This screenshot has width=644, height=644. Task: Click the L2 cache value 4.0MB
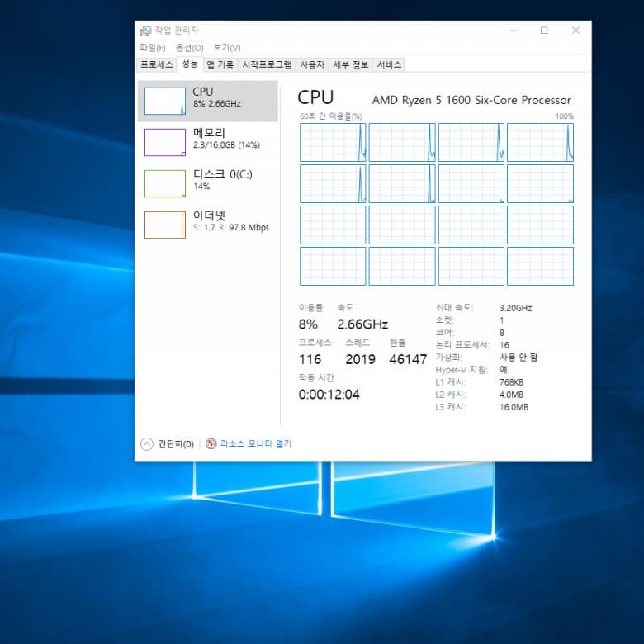(511, 395)
